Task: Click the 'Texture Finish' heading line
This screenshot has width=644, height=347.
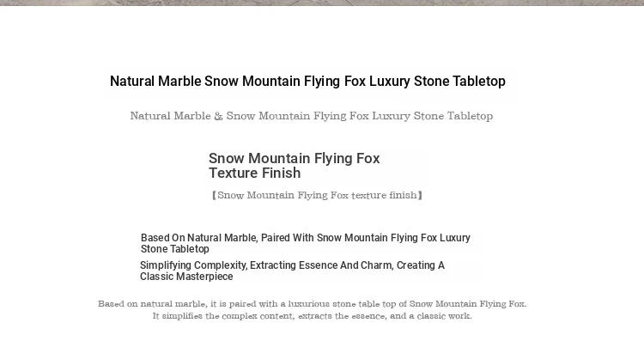Action: point(255,173)
